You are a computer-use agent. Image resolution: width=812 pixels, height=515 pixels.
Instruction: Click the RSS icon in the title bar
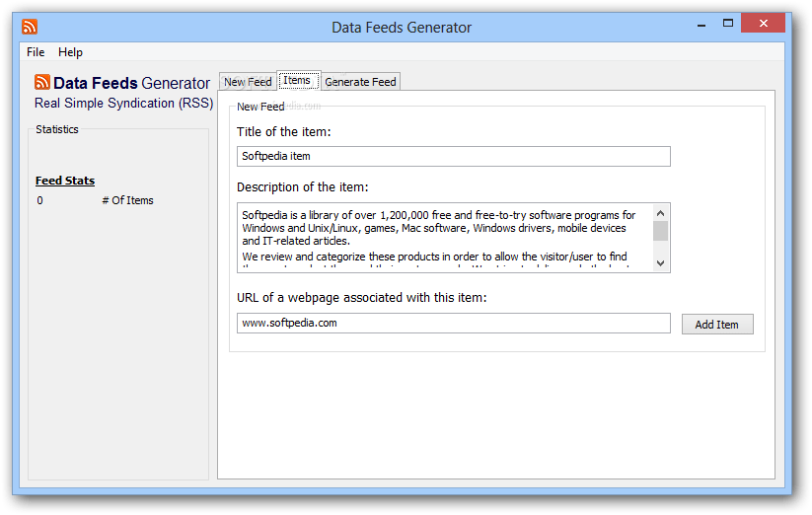[x=30, y=27]
